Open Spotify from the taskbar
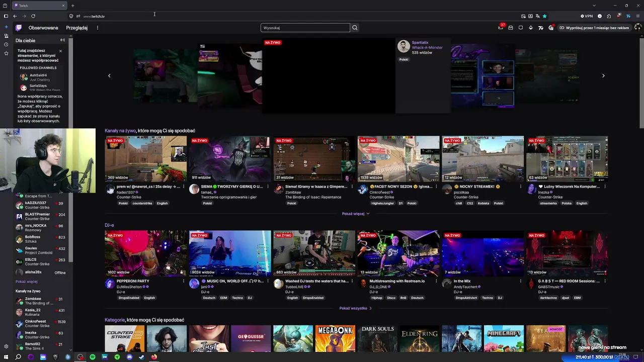 pyautogui.click(x=93, y=357)
